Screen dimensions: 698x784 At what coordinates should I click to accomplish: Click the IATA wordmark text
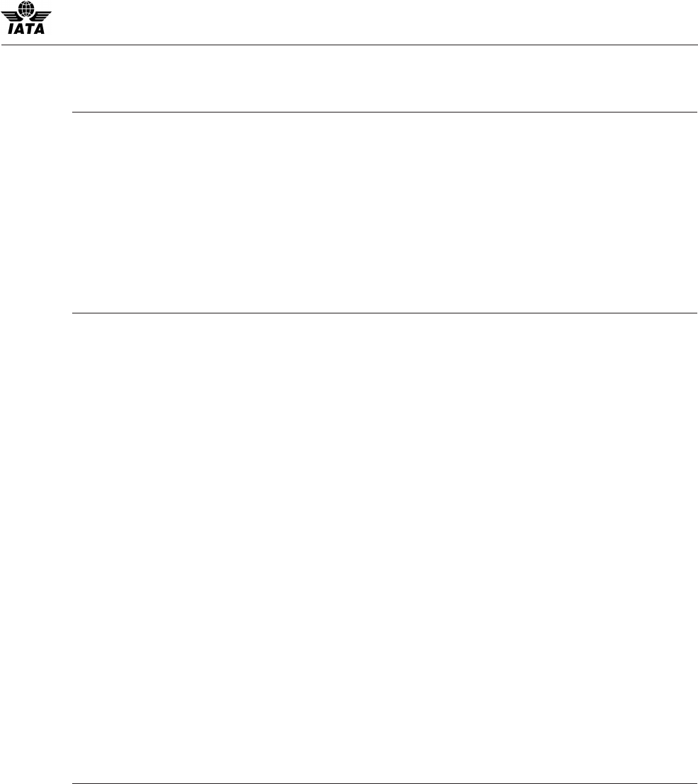click(26, 28)
